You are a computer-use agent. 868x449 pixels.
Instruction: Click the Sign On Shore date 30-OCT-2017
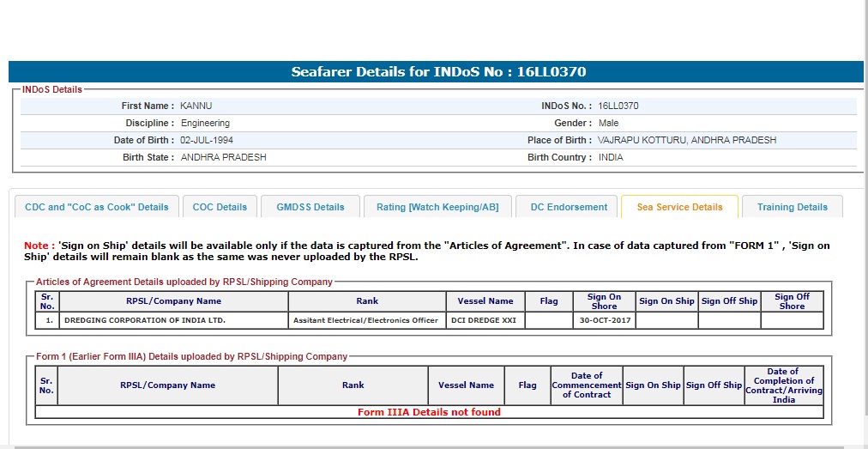(604, 320)
